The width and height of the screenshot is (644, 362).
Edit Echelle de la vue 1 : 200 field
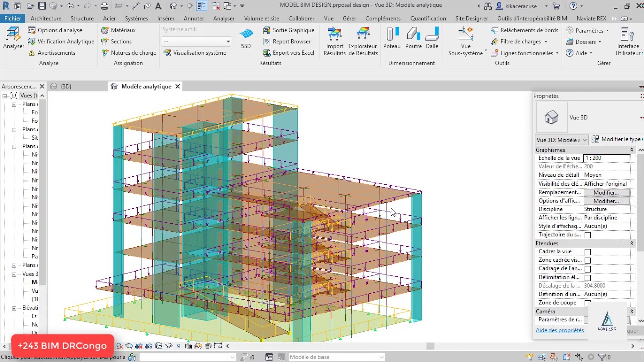(x=606, y=158)
